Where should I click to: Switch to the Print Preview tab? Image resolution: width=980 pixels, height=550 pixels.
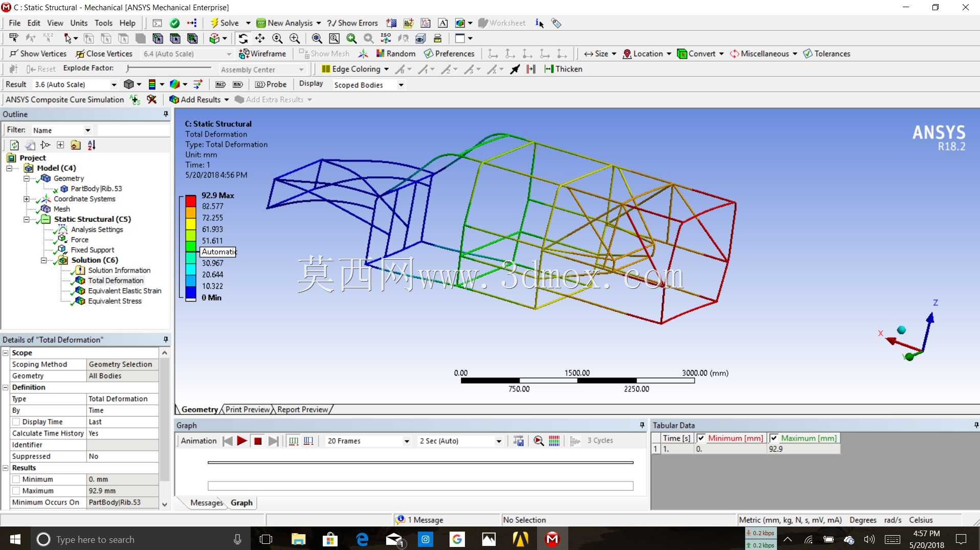[248, 409]
